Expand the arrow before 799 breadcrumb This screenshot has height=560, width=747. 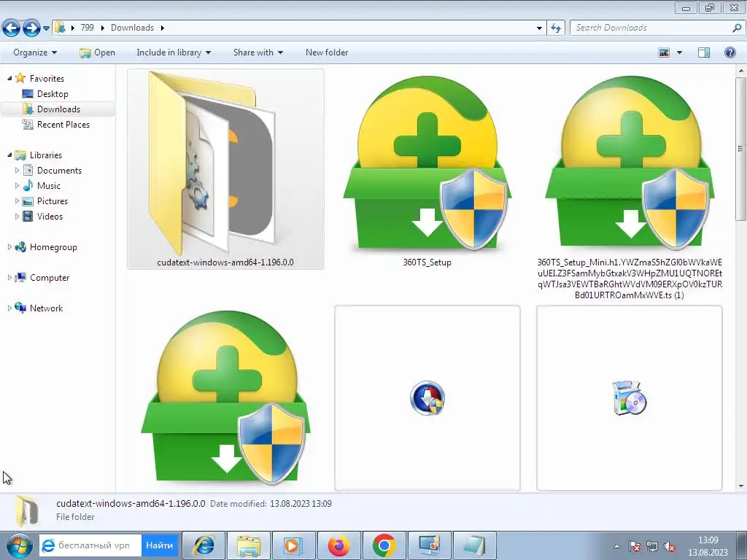[x=73, y=28]
